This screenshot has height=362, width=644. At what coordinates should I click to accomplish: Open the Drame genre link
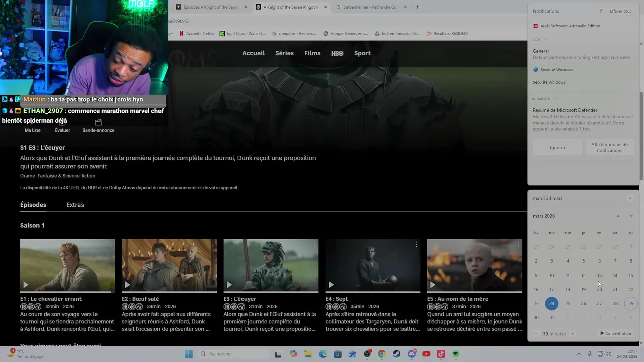click(x=27, y=176)
